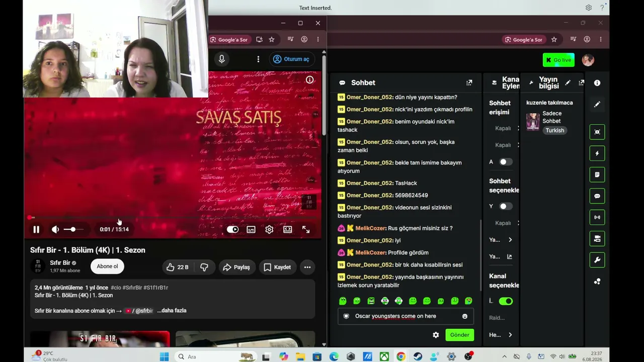
Task: Dislike the Sıfır Bir video
Action: (x=204, y=267)
